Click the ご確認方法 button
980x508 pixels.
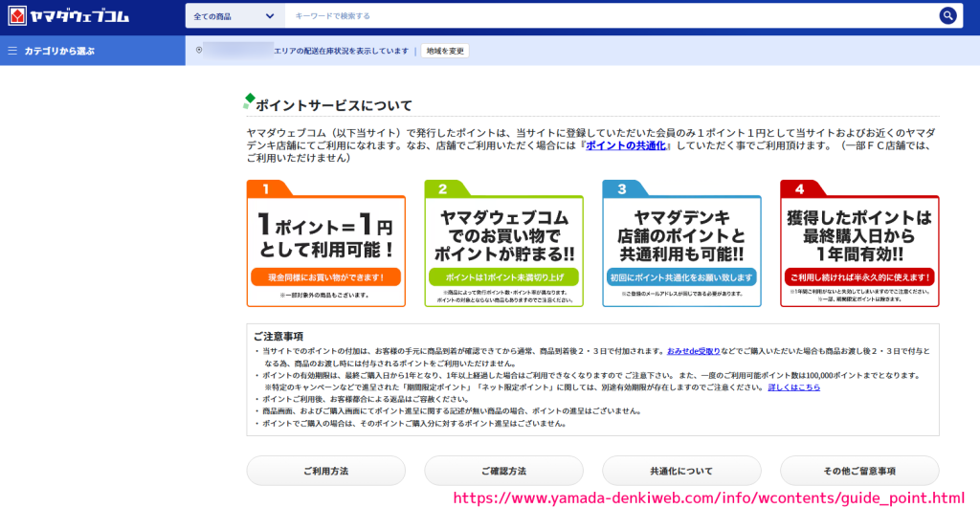pos(503,471)
